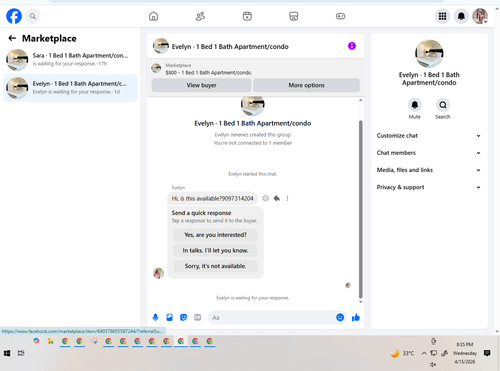Click the volume muted tray icon
The width and height of the screenshot is (500, 371).
pyautogui.click(x=433, y=364)
